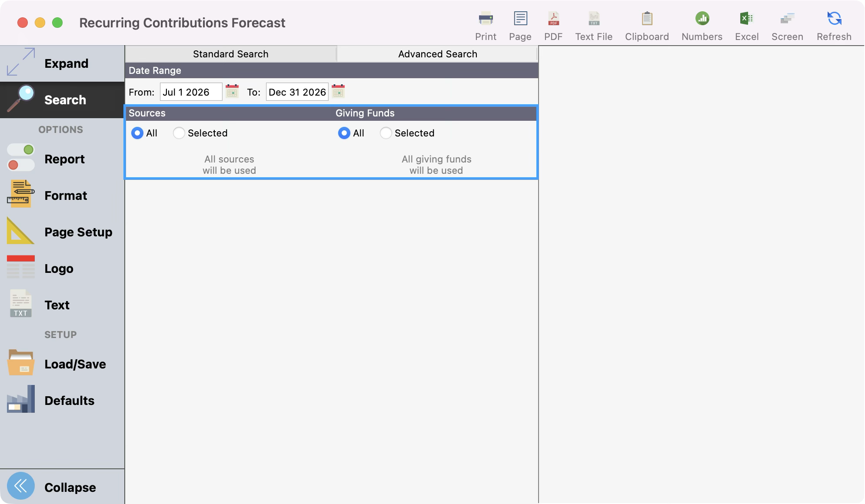Image resolution: width=865 pixels, height=504 pixels.
Task: Switch to Advanced Search tab
Action: coord(438,54)
